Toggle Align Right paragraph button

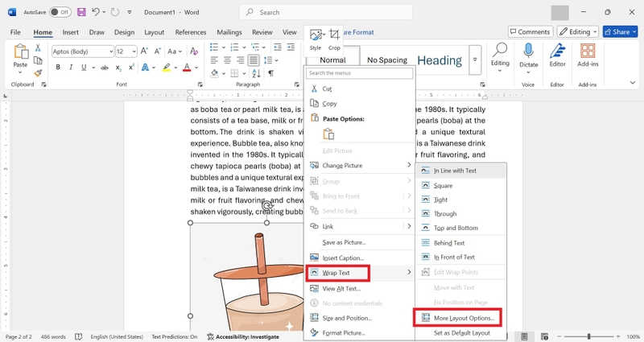tap(240, 60)
